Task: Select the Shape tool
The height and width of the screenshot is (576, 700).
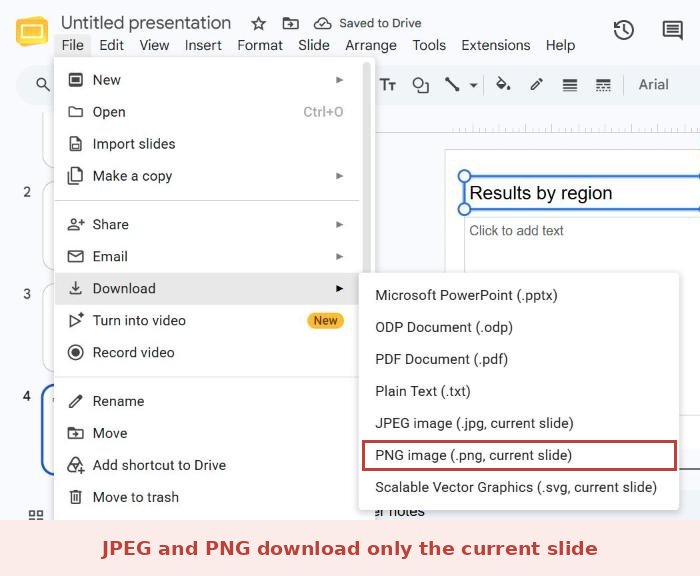Action: 420,84
